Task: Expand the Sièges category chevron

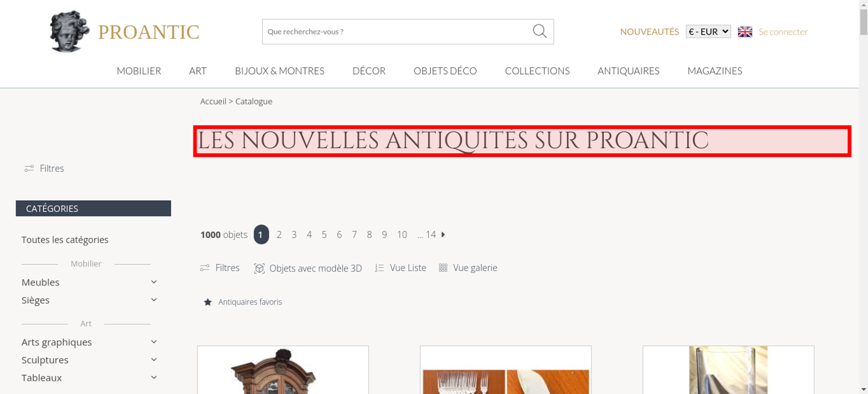Action: click(x=154, y=300)
